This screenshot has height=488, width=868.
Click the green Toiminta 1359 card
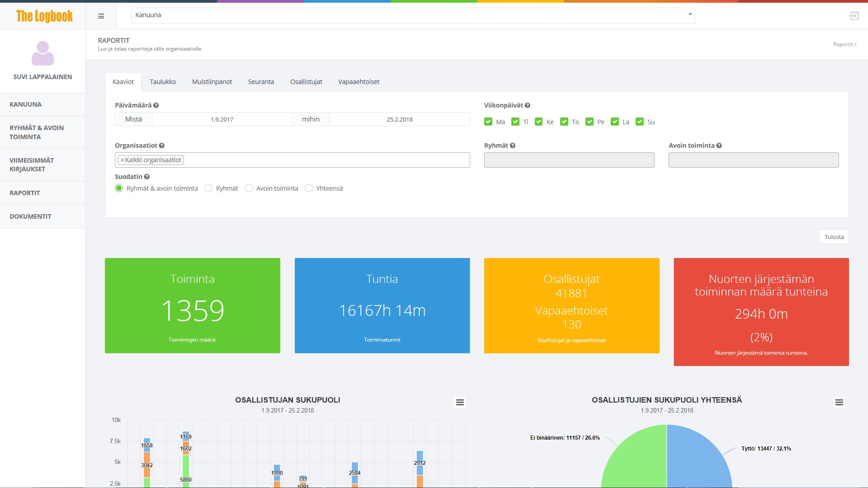click(x=193, y=305)
